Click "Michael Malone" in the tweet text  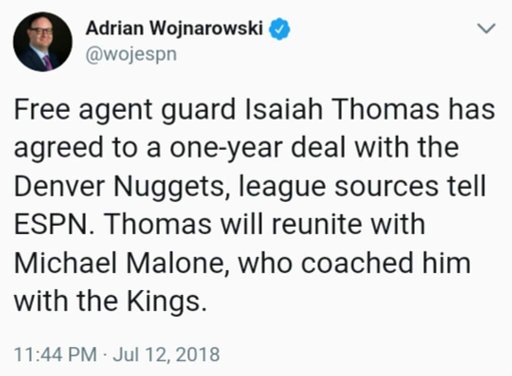tap(120, 263)
